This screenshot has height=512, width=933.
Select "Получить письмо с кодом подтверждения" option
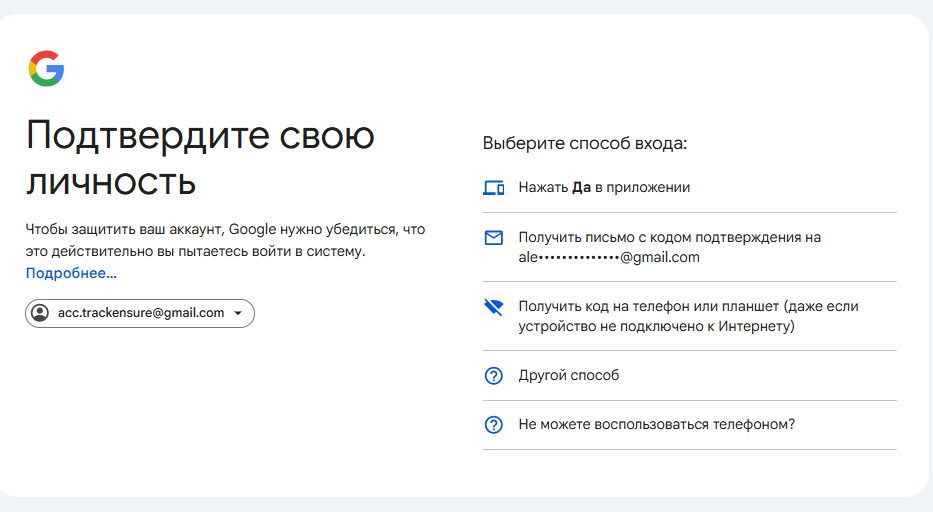(x=669, y=237)
